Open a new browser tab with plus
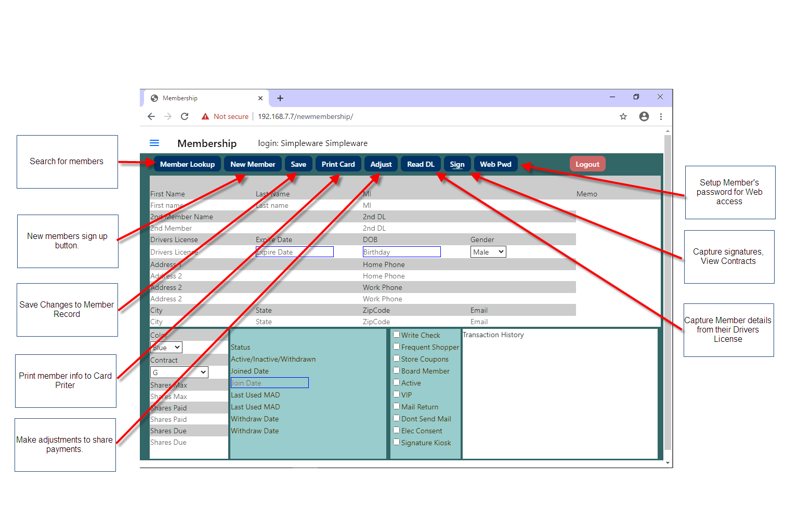 click(x=280, y=98)
